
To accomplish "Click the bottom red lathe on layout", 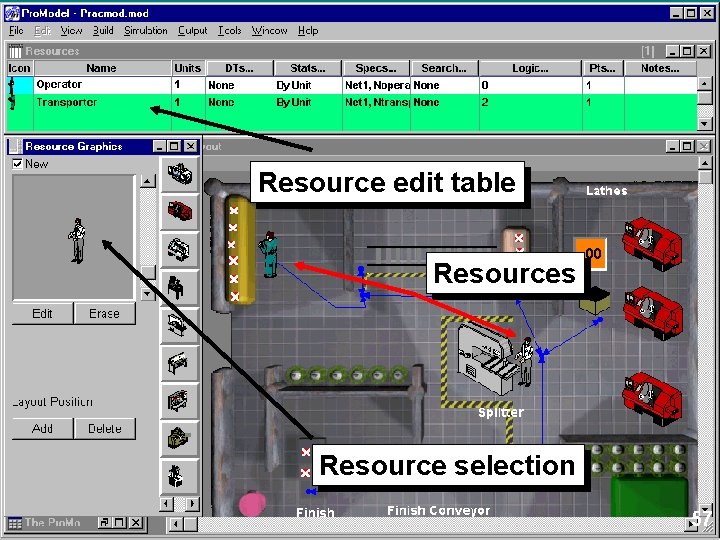I will coord(652,399).
